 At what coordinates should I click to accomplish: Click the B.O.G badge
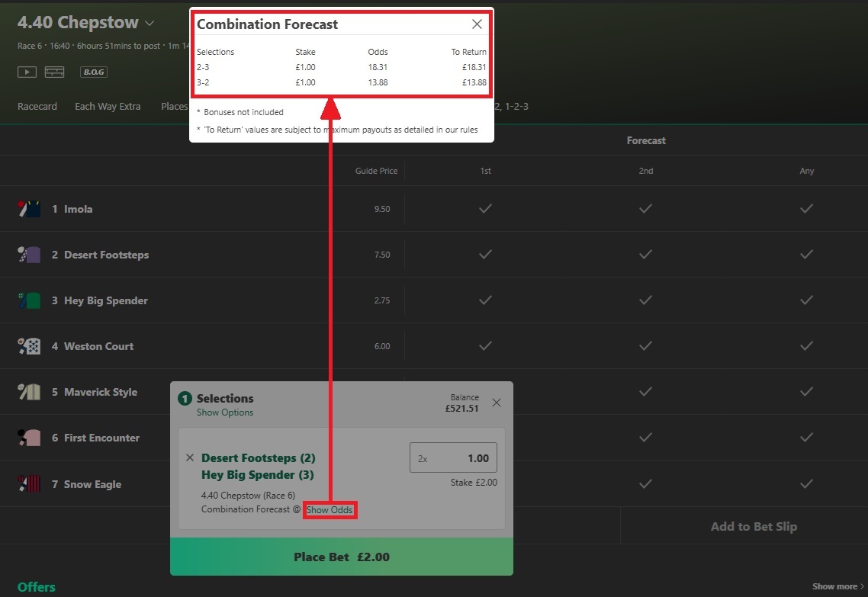pyautogui.click(x=92, y=72)
